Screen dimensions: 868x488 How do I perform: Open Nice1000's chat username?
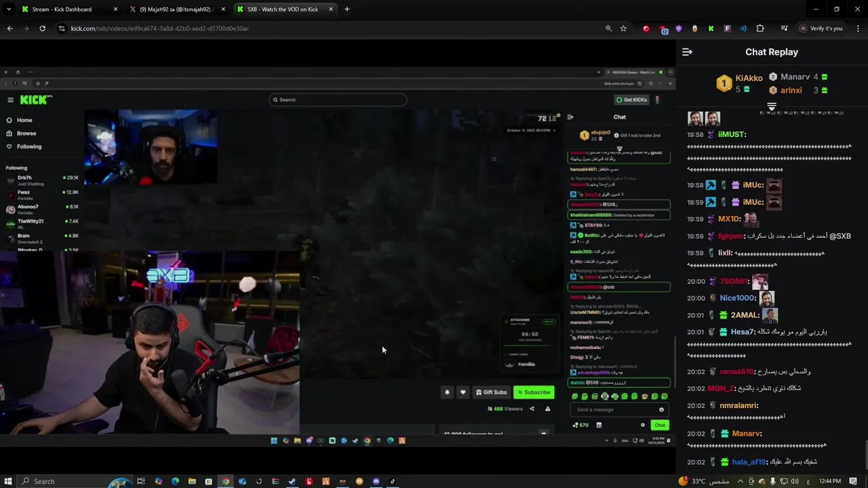point(738,298)
